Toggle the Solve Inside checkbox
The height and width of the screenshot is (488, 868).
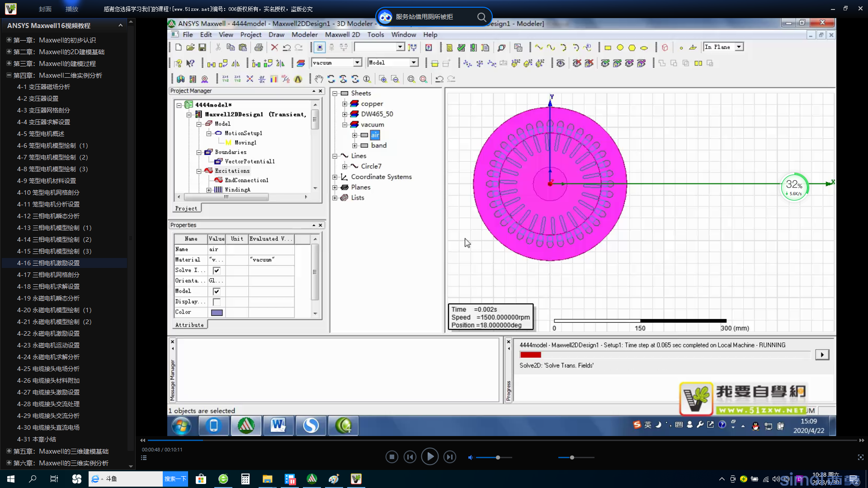[217, 270]
